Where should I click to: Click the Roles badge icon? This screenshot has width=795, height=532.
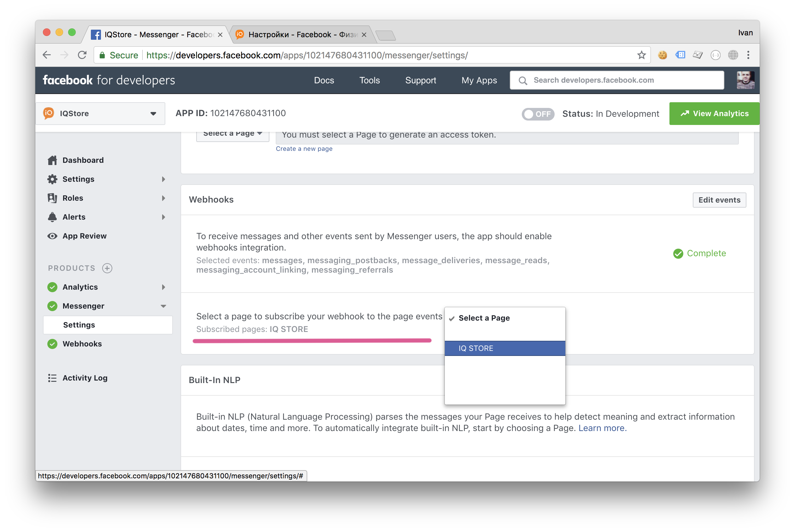[x=52, y=198]
